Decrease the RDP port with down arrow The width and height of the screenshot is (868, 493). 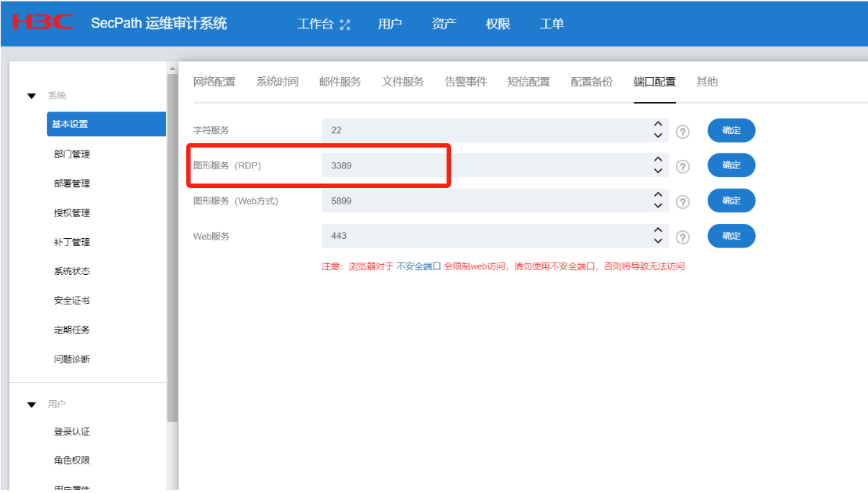(x=657, y=171)
